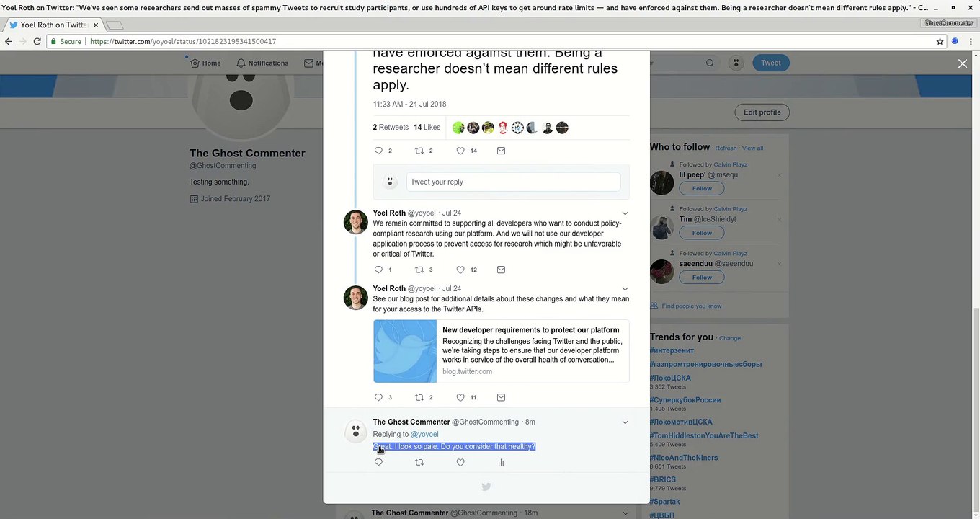
Task: Close the 'Yoel Roth on Twitter' tab
Action: click(95, 25)
